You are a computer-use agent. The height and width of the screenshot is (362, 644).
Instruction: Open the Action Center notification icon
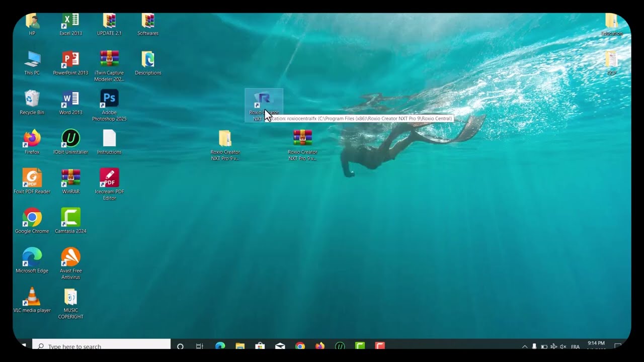618,346
